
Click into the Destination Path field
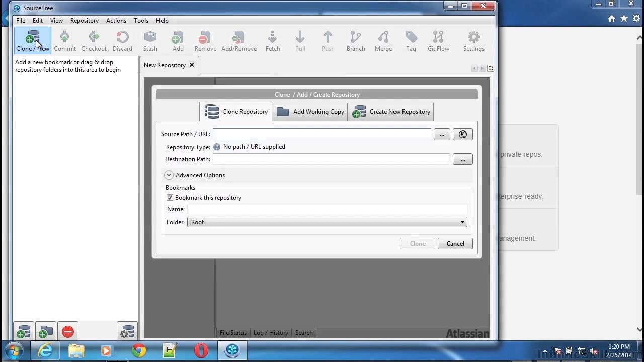tap(331, 159)
